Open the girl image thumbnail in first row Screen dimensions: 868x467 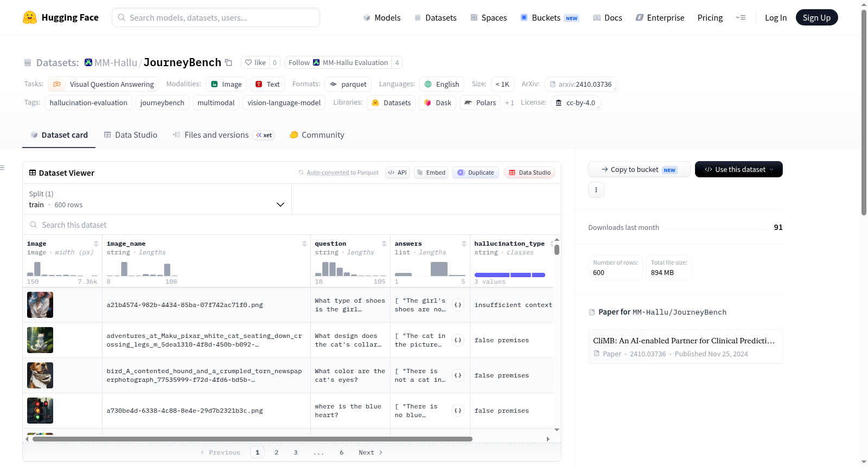pyautogui.click(x=40, y=305)
